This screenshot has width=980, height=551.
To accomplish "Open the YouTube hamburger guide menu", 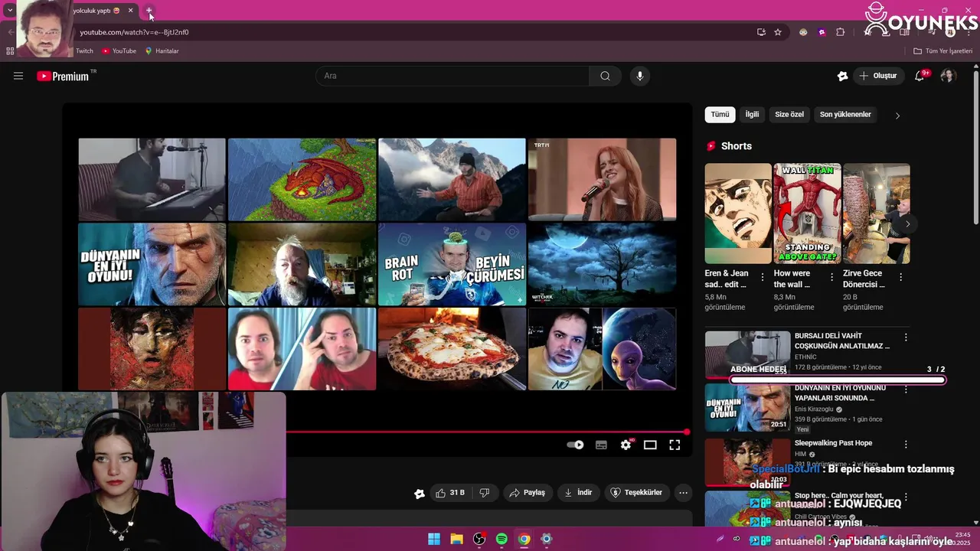I will pyautogui.click(x=18, y=76).
